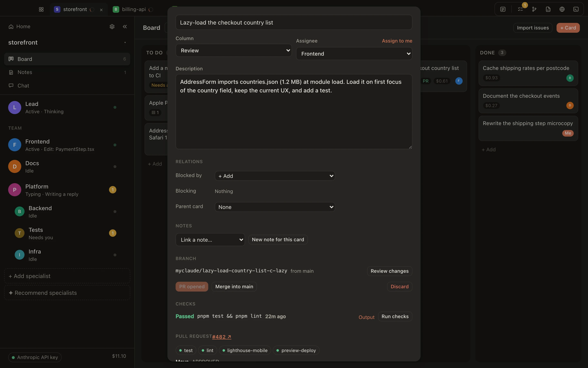
Task: Open the workspace grid overview icon
Action: pyautogui.click(x=41, y=9)
